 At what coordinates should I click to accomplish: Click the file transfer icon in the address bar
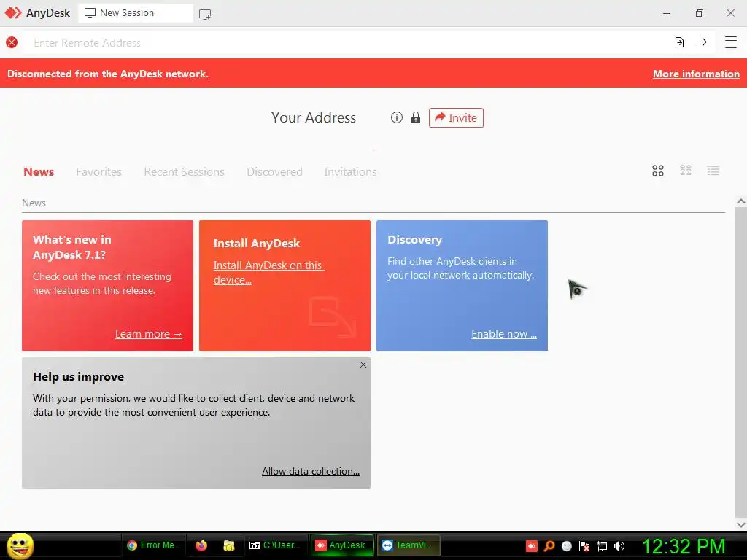pos(679,42)
